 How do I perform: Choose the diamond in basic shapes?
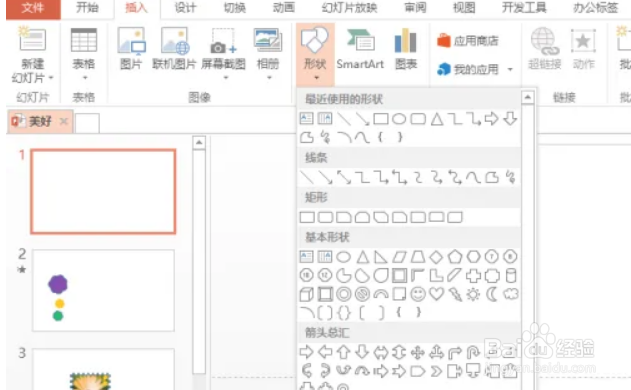(436, 257)
